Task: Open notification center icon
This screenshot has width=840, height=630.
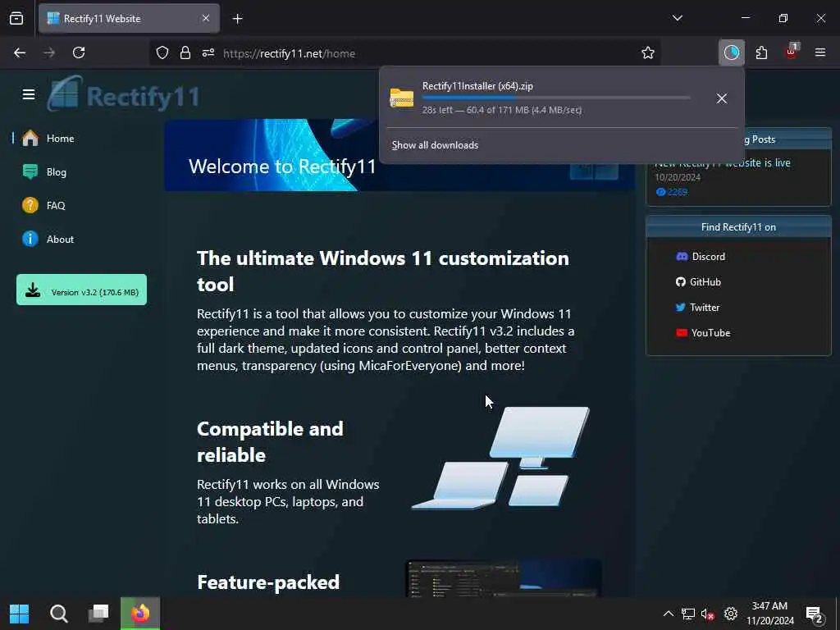Action: (815, 614)
